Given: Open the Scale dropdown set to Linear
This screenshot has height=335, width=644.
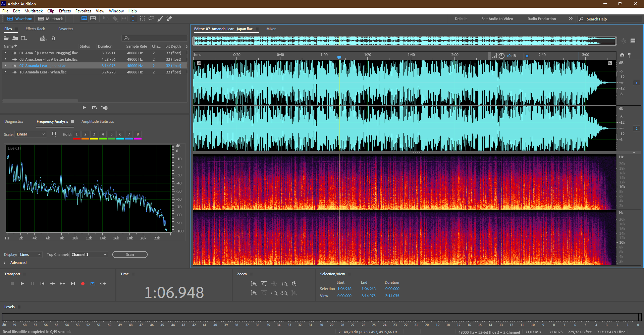Looking at the screenshot, I should (x=31, y=134).
